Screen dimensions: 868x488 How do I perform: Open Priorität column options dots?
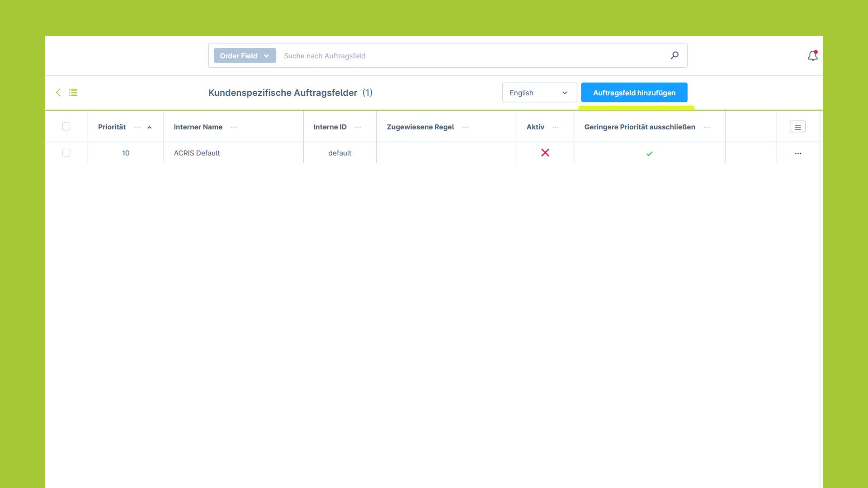[x=137, y=127]
